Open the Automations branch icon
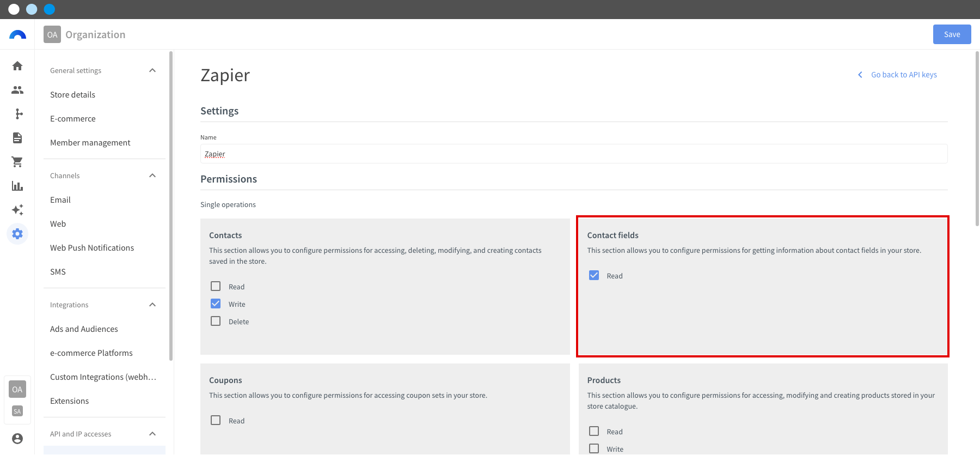The height and width of the screenshot is (455, 980). [x=17, y=114]
